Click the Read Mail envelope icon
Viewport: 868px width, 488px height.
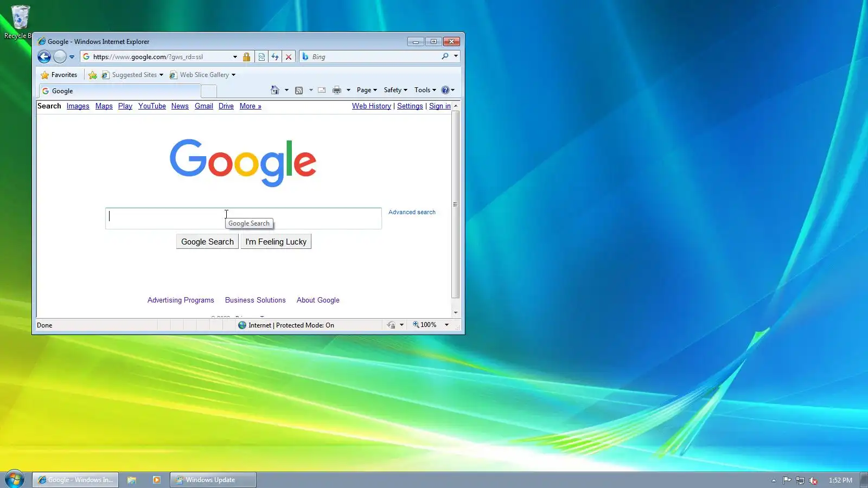pos(322,90)
